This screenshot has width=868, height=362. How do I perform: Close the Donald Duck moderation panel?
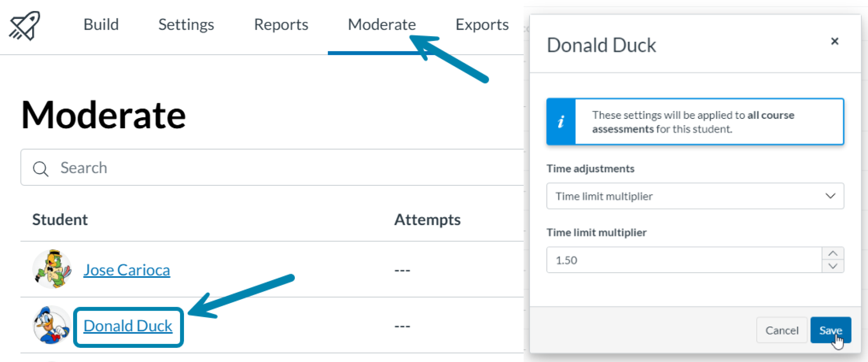pyautogui.click(x=835, y=41)
